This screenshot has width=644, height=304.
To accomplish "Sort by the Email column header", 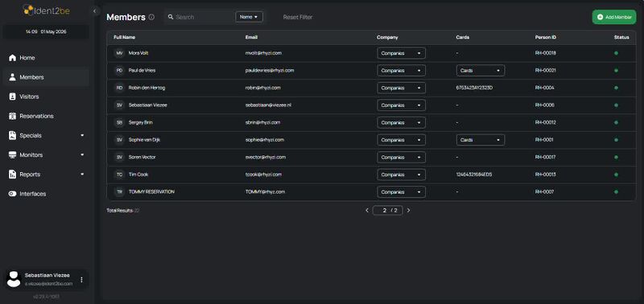I will (251, 37).
